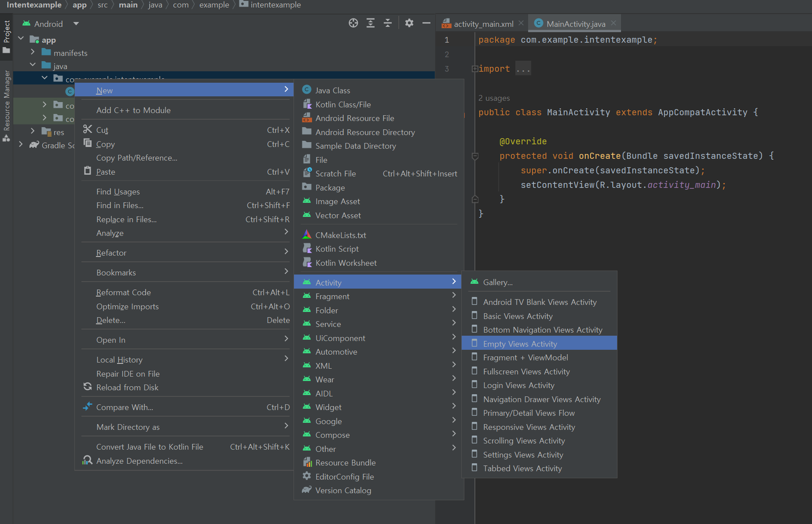Open the Project tool window sidebar tab
Image resolution: width=812 pixels, height=524 pixels.
tap(7, 36)
